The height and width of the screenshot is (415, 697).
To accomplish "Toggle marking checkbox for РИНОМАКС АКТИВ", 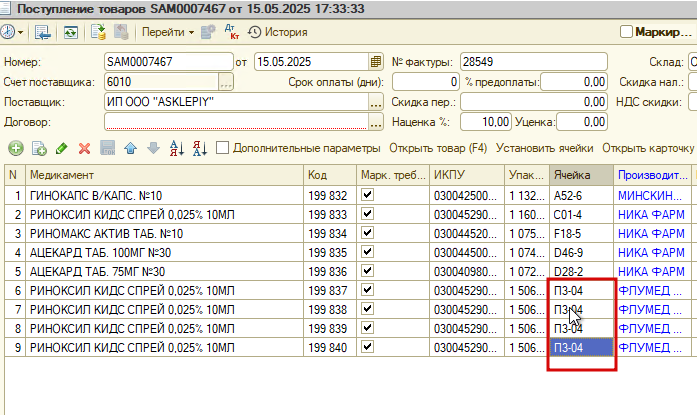I will point(367,233).
